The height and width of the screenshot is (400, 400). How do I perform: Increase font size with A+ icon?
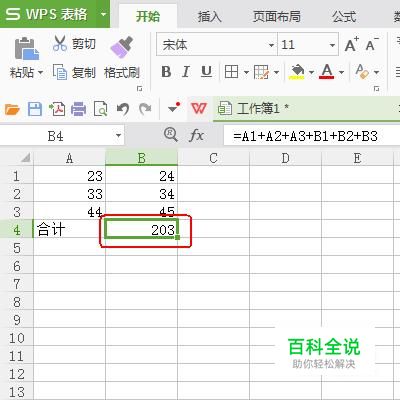351,44
